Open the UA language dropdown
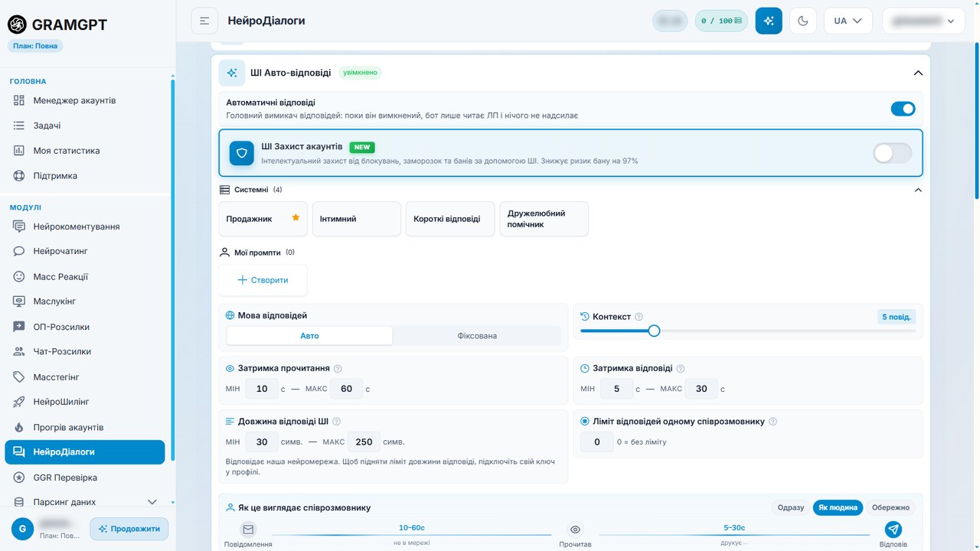This screenshot has height=551, width=980. pos(848,21)
